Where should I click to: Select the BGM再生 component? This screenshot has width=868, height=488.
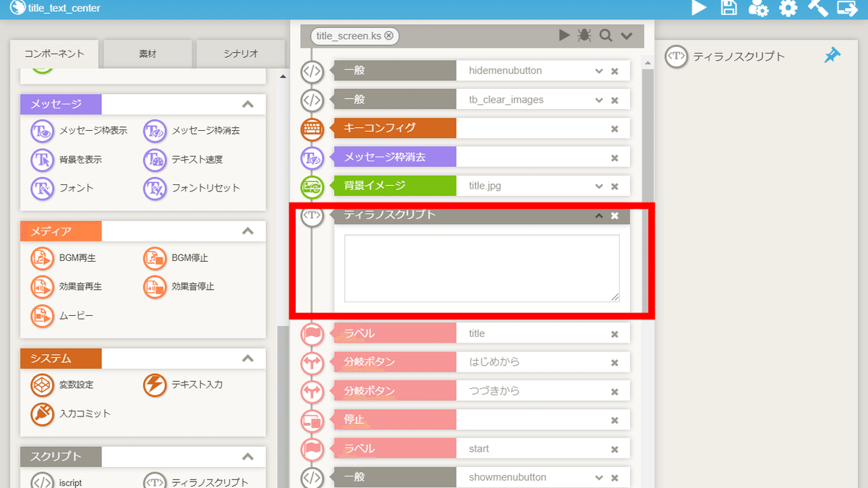coord(64,258)
